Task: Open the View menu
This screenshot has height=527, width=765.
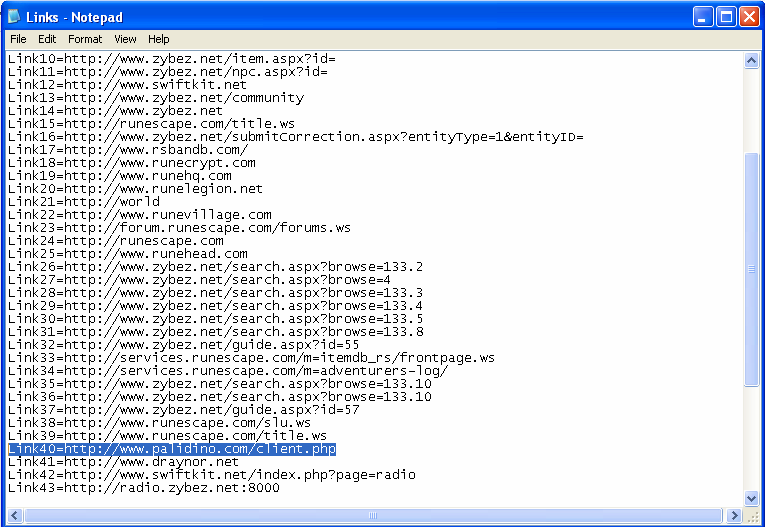Action: [125, 39]
